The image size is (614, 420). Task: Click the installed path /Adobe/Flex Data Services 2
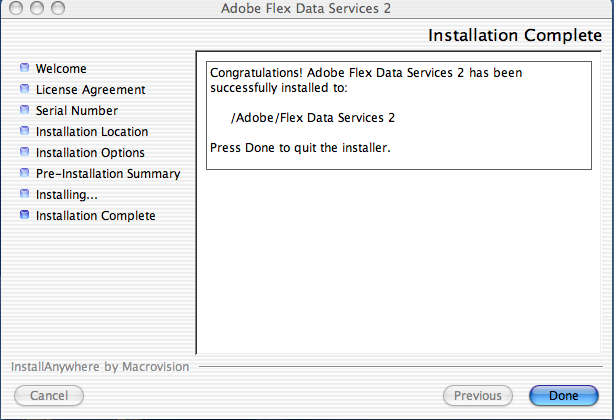click(x=313, y=118)
